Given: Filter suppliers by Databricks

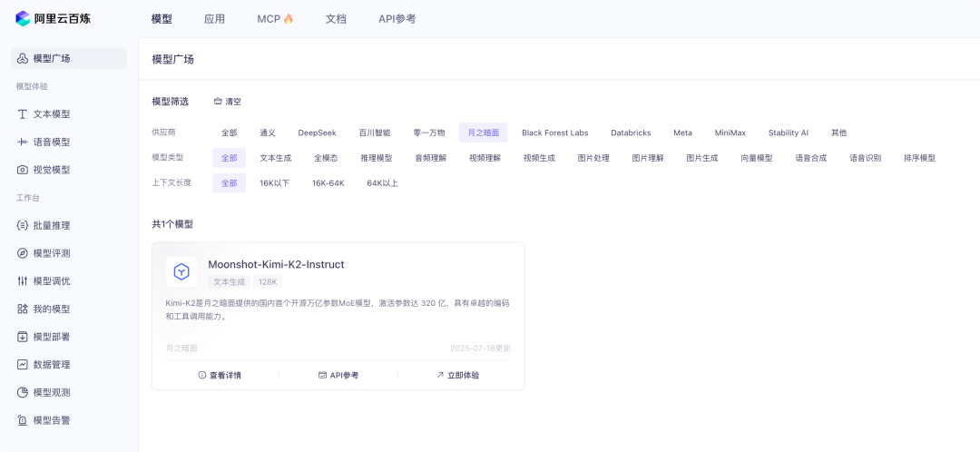Looking at the screenshot, I should (631, 133).
